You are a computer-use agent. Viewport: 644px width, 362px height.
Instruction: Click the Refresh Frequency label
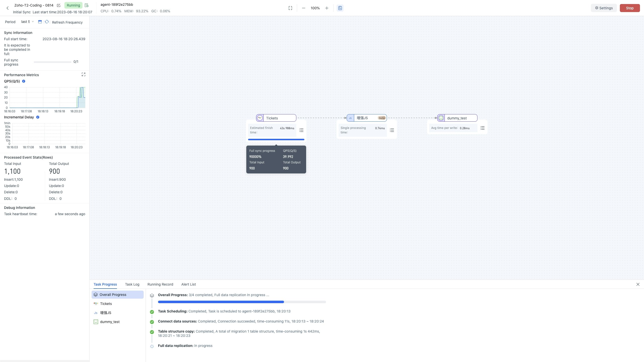point(67,22)
